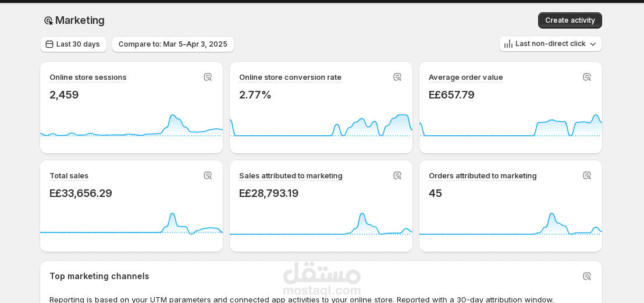644x303 pixels.
Task: Click the conversion rate sparkline chart
Action: pos(321,125)
